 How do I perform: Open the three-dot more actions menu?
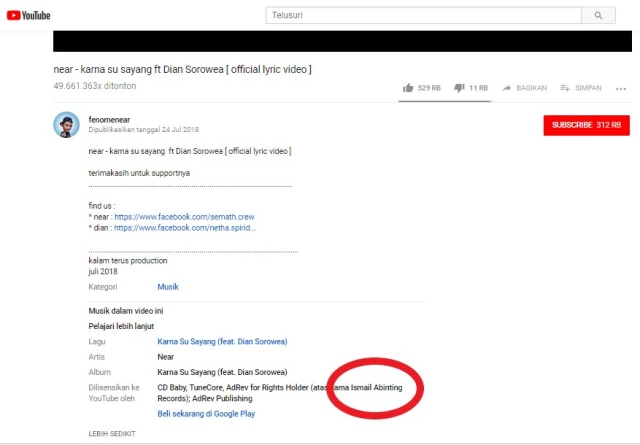621,89
